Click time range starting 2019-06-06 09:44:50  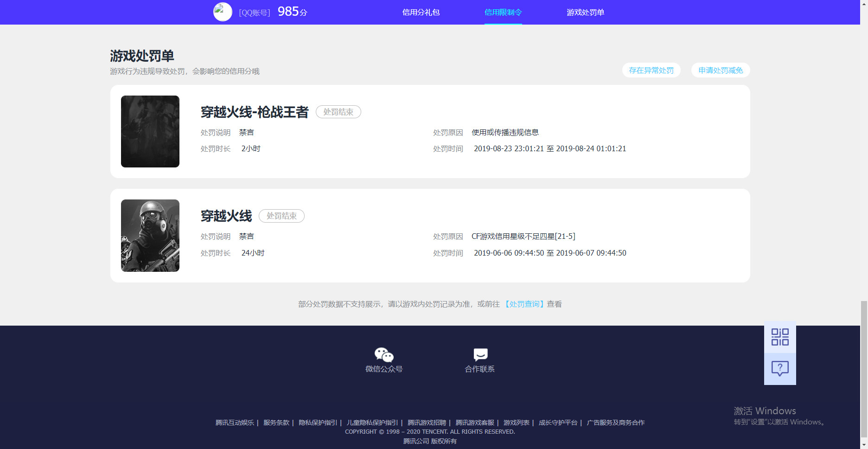[x=550, y=253]
